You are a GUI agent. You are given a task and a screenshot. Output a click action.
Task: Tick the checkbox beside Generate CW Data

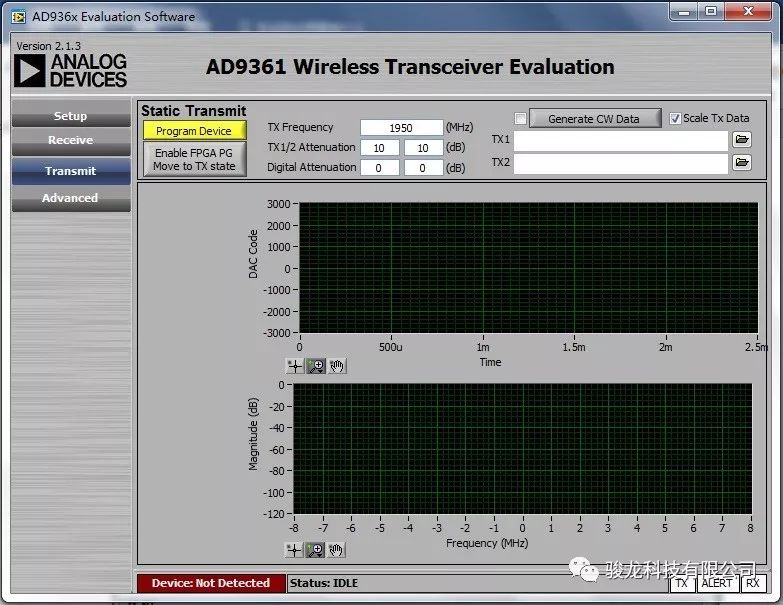pos(520,119)
